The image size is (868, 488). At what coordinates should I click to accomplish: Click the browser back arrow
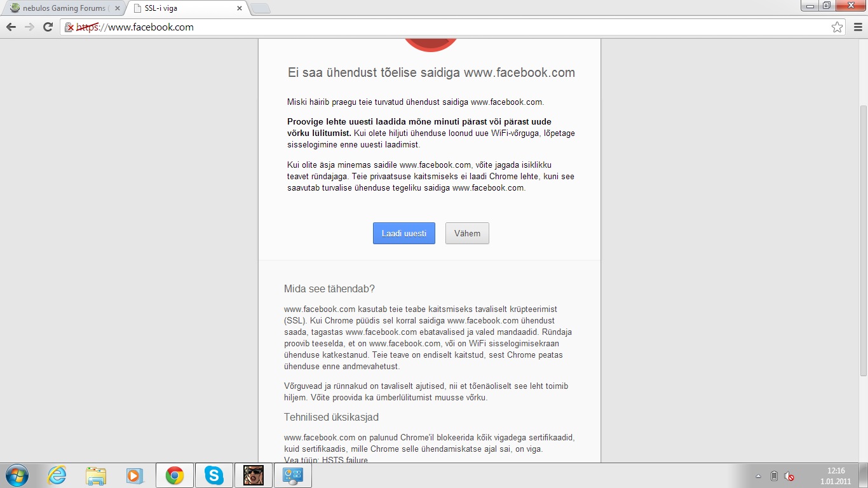11,27
